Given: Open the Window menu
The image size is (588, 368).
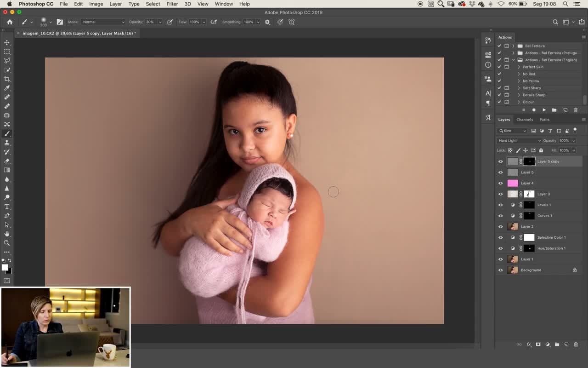Looking at the screenshot, I should pyautogui.click(x=224, y=4).
